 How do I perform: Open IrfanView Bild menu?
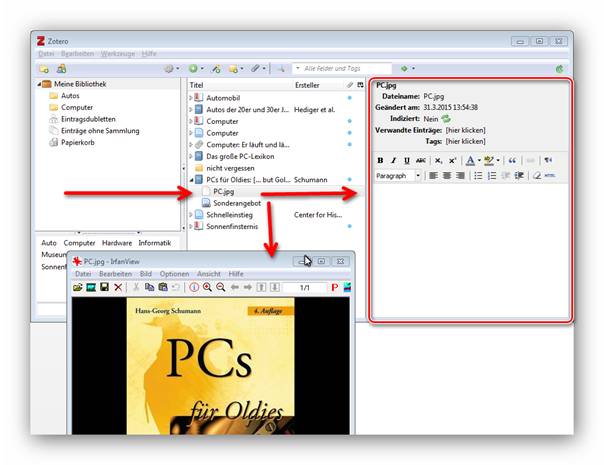pos(146,274)
